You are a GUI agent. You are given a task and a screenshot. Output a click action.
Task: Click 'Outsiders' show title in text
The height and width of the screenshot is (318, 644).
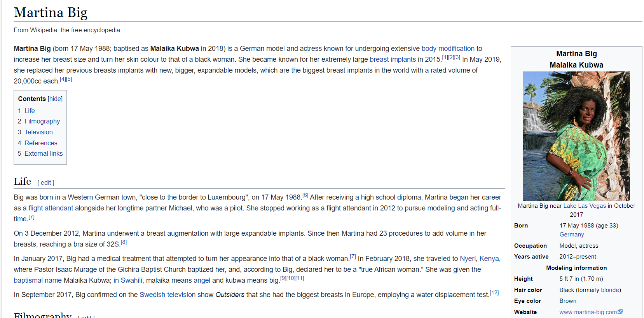coord(230,295)
